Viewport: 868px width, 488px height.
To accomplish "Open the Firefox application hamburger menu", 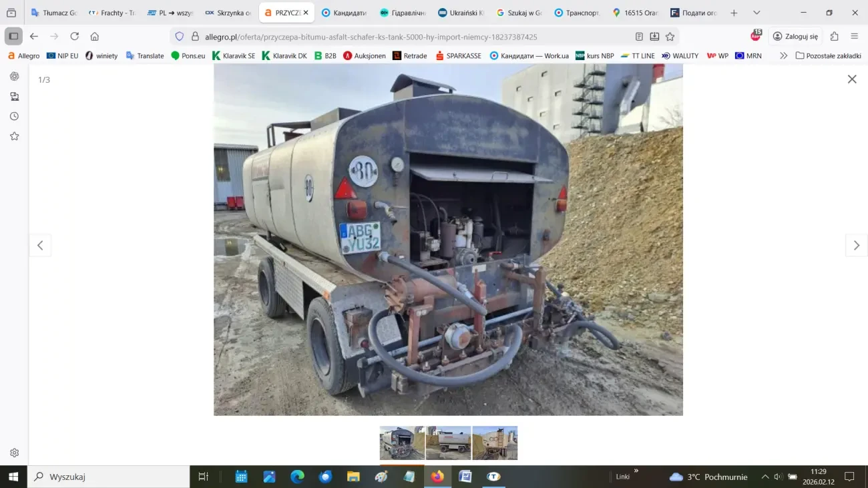I will 854,37.
